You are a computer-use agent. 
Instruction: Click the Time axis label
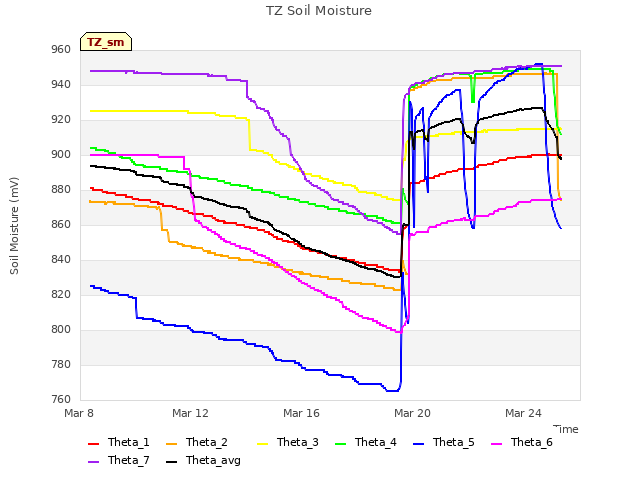click(x=566, y=429)
